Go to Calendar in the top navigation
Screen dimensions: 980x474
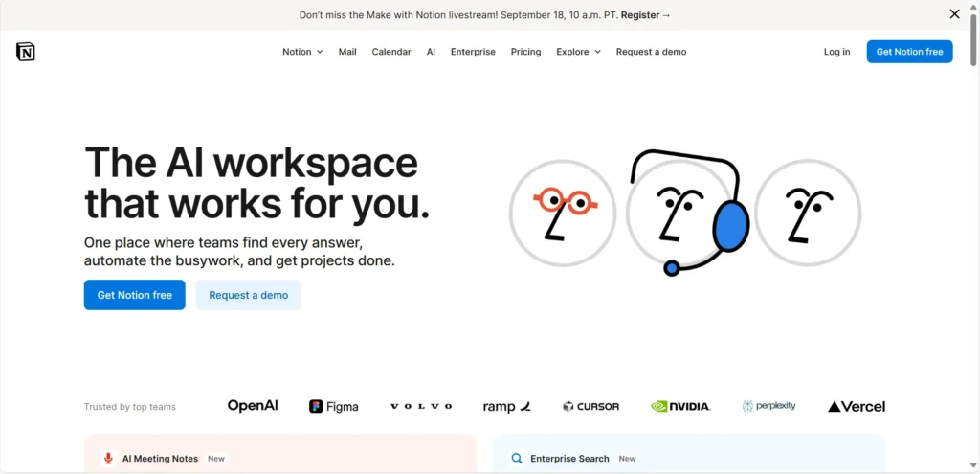(x=391, y=52)
